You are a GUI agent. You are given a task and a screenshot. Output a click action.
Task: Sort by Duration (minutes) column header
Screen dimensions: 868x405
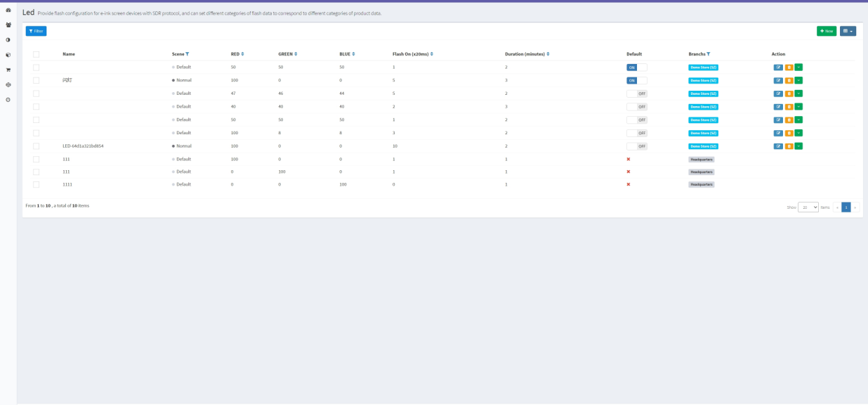point(527,54)
